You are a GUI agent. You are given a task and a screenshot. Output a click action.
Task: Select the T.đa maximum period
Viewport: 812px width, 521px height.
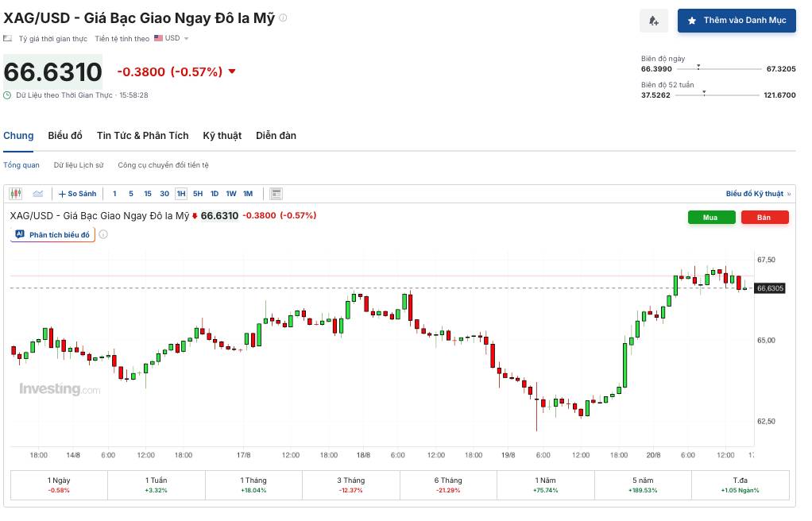pyautogui.click(x=740, y=485)
